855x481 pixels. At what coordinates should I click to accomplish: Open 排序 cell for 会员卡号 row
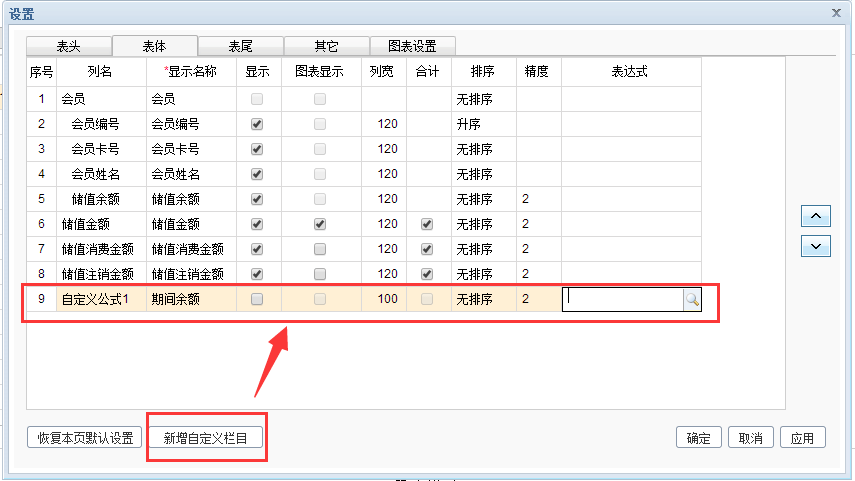[484, 149]
